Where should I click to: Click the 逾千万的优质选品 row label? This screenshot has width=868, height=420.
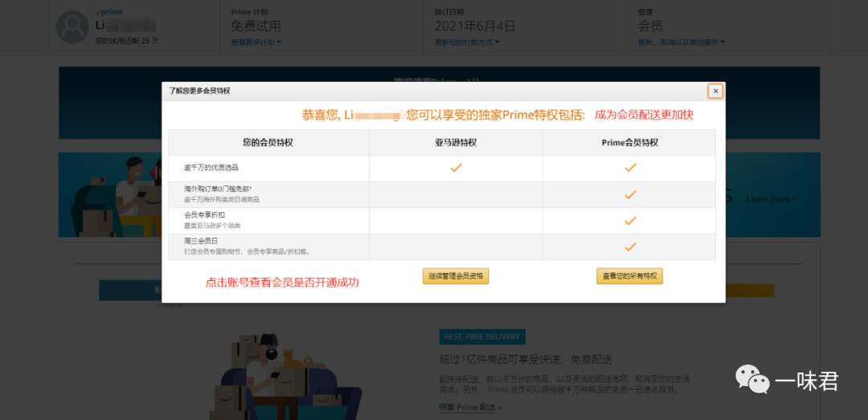click(x=211, y=167)
